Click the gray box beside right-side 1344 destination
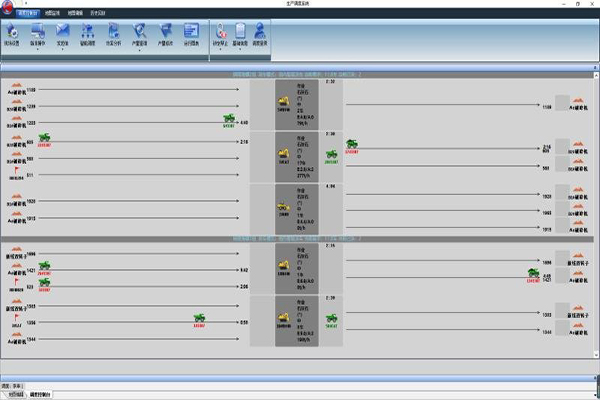The width and height of the screenshot is (600, 400). click(x=562, y=328)
